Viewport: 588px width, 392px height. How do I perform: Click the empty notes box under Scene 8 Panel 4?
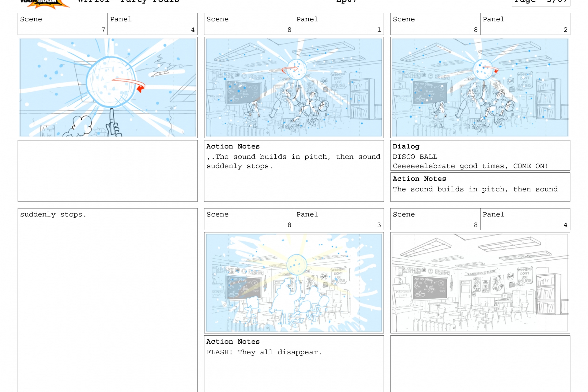coord(480,364)
